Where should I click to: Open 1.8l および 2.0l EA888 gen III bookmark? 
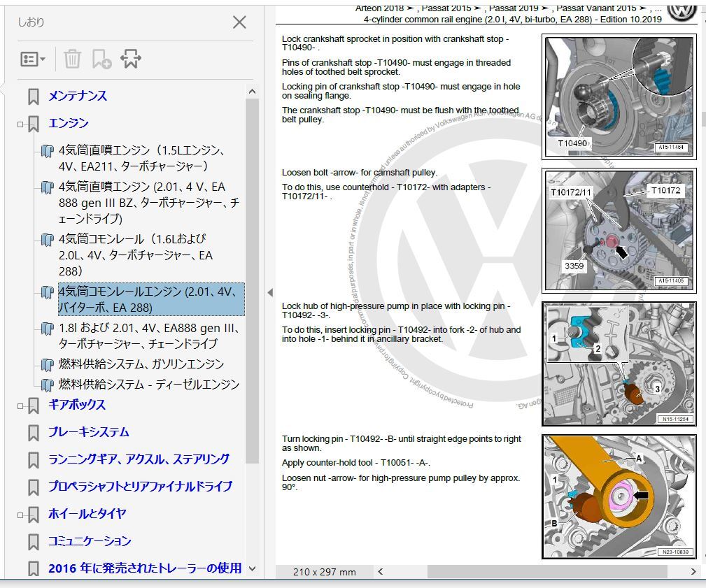click(148, 336)
